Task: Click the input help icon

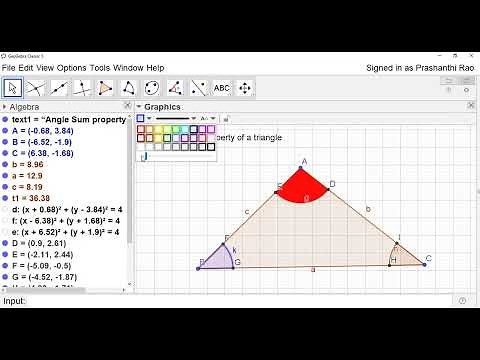Action: [462, 301]
